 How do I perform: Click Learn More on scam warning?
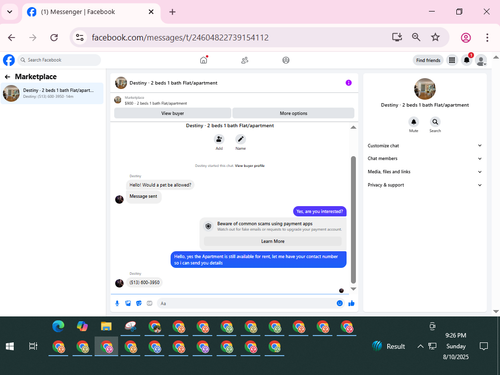pyautogui.click(x=273, y=241)
